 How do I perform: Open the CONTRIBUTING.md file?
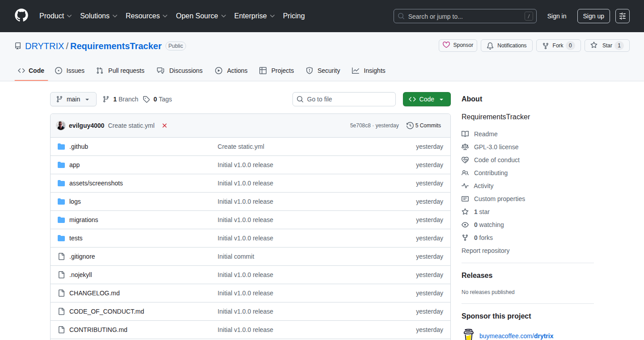point(98,330)
